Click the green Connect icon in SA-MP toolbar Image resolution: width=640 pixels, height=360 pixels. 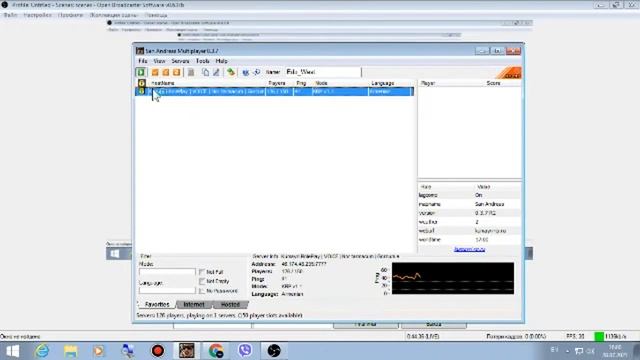tap(141, 72)
